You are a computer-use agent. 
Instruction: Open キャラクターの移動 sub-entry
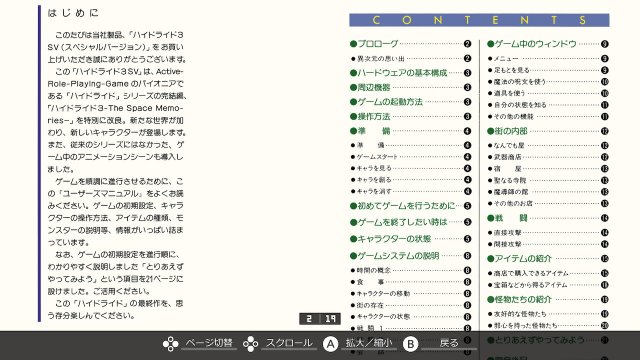(411, 293)
